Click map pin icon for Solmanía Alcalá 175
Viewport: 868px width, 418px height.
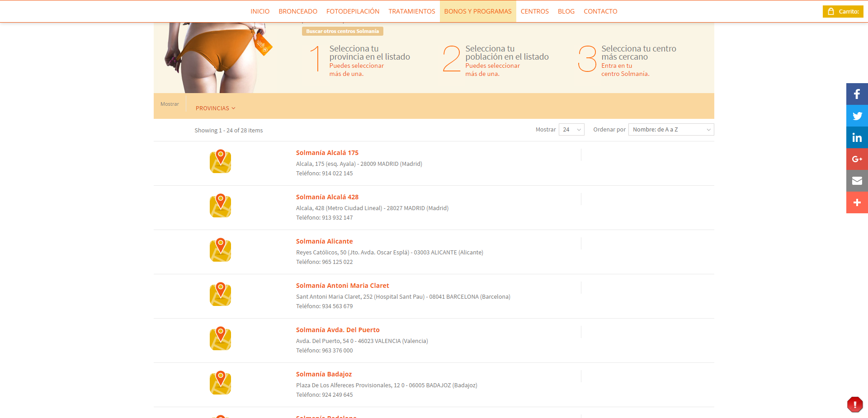220,161
